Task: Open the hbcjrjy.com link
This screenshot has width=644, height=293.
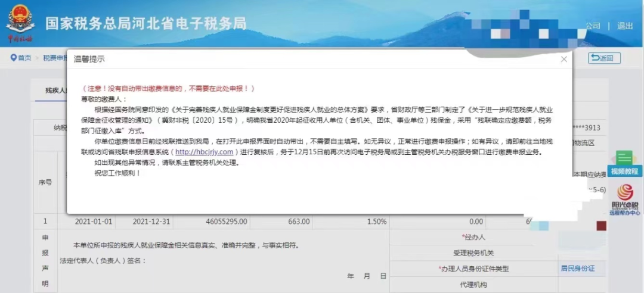Action: coord(204,152)
